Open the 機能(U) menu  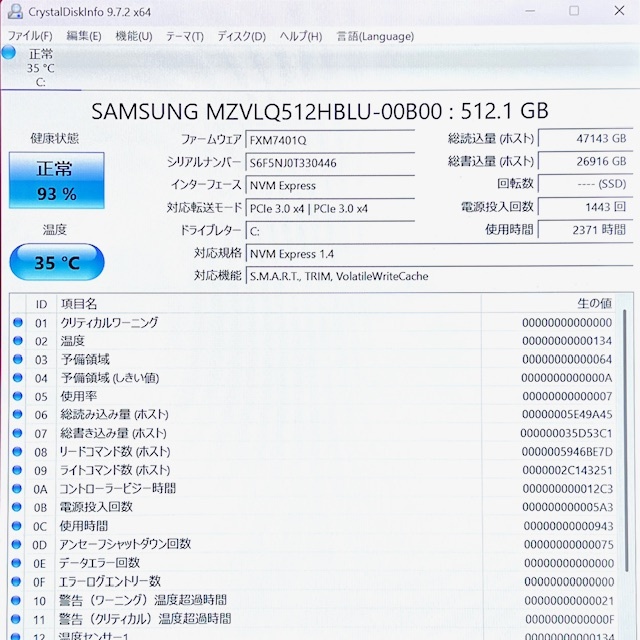(134, 36)
